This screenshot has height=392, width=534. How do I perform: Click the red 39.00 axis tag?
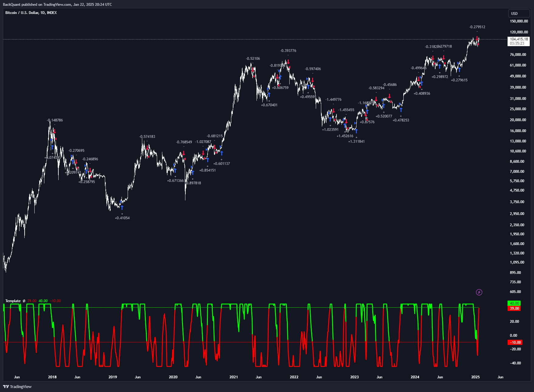point(514,308)
